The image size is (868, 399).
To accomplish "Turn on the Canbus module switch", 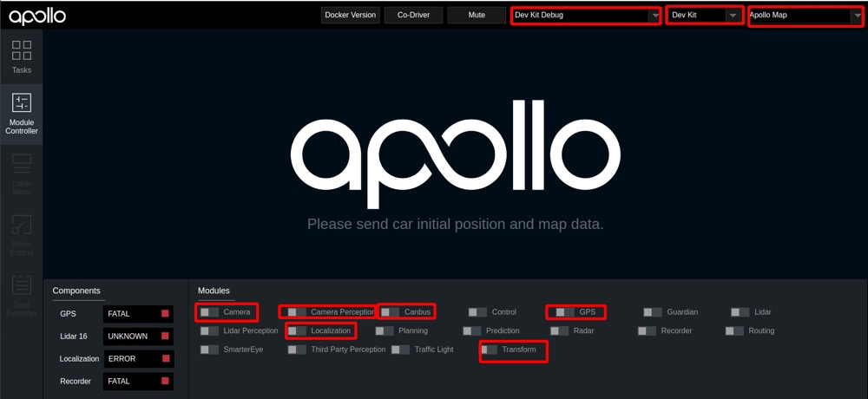I will tap(391, 311).
